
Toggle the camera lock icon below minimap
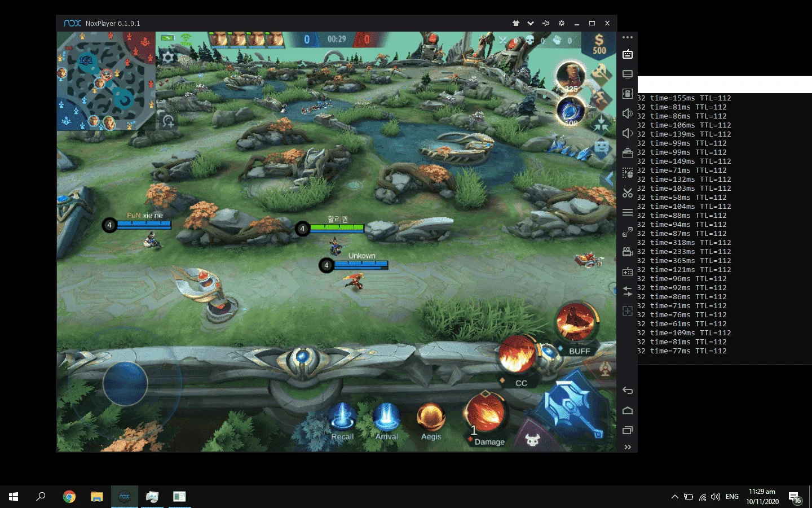tap(167, 121)
